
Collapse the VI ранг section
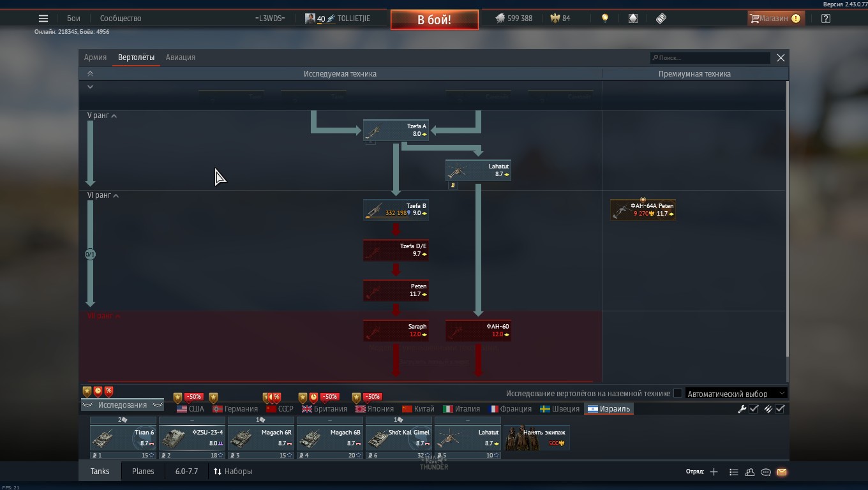(103, 195)
